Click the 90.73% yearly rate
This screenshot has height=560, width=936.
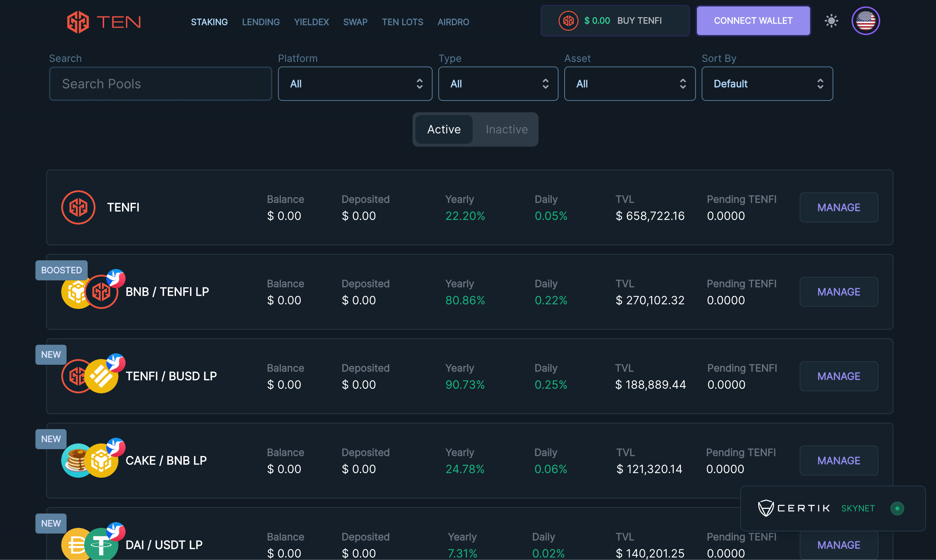(465, 384)
